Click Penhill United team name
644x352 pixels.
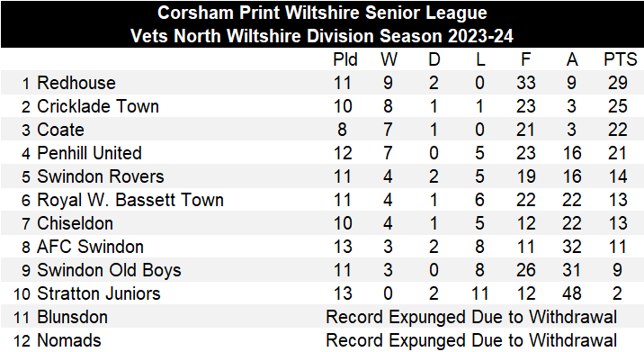(x=89, y=153)
